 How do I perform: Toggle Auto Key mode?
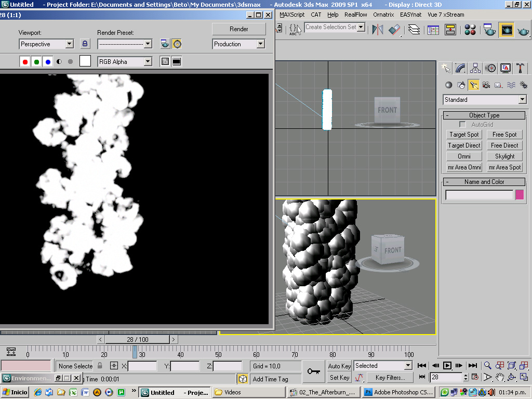click(x=339, y=366)
